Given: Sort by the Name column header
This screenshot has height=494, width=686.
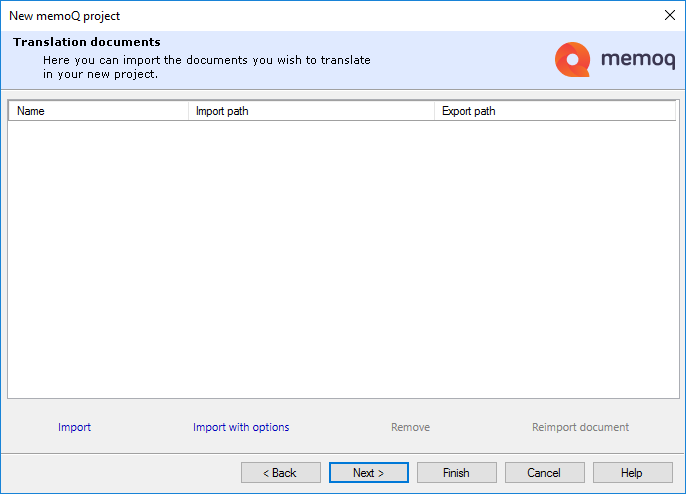Looking at the screenshot, I should (x=97, y=111).
